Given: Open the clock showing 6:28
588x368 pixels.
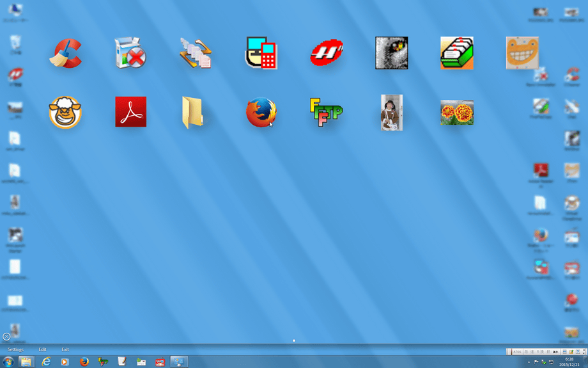Looking at the screenshot, I should click(569, 362).
